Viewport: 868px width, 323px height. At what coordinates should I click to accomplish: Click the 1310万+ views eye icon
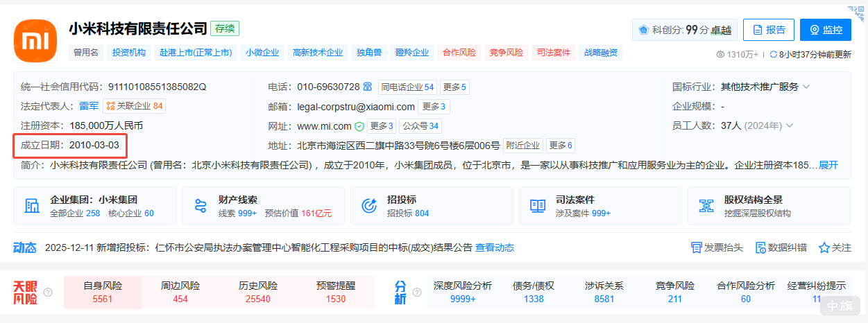(x=720, y=54)
